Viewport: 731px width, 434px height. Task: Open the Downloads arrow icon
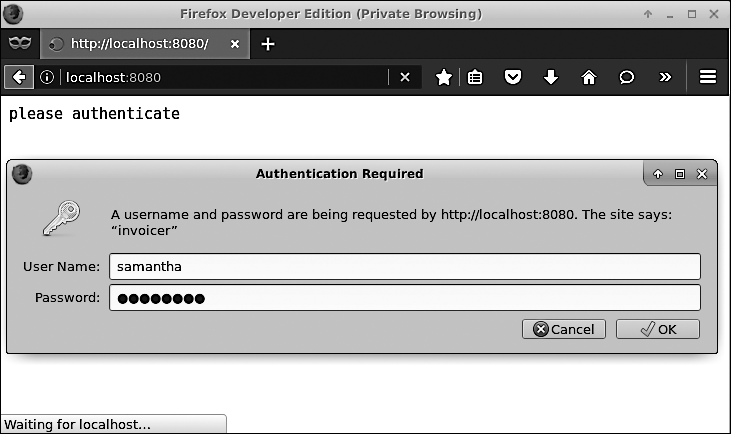tap(551, 77)
